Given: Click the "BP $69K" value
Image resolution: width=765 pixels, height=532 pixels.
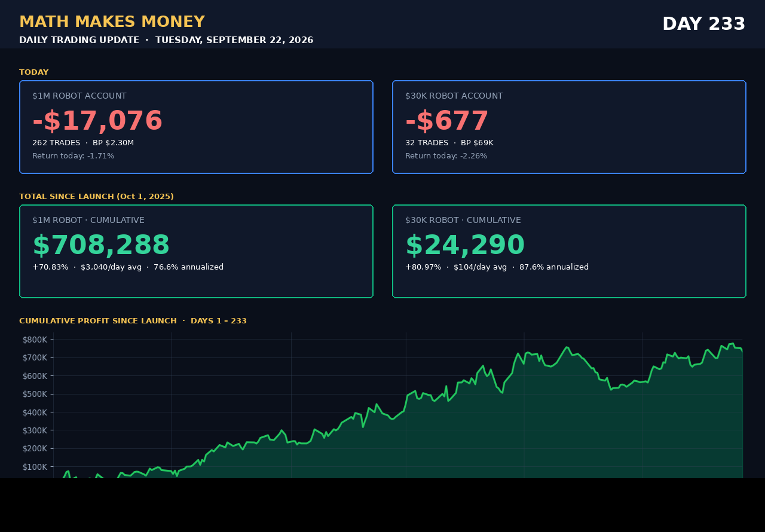Looking at the screenshot, I should [x=477, y=143].
